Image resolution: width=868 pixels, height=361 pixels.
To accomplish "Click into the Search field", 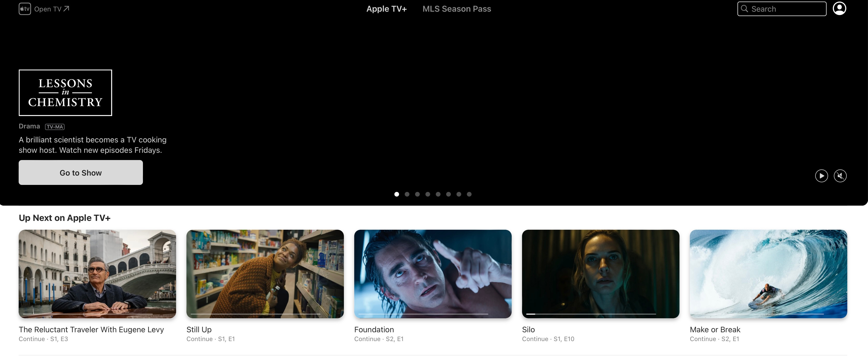I will 782,9.
